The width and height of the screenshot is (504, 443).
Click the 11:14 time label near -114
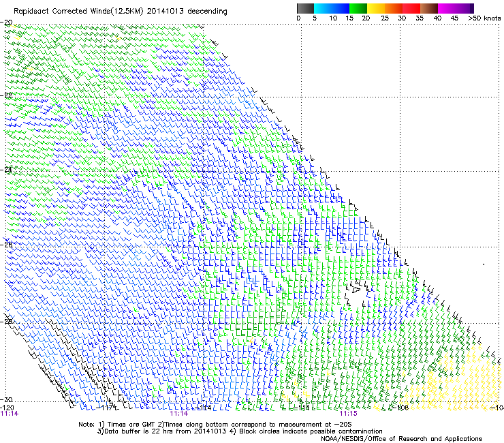178,414
